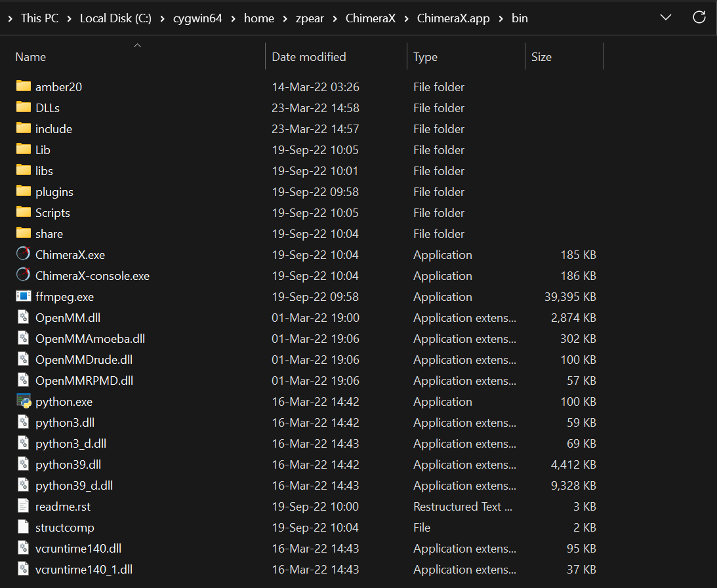Image resolution: width=717 pixels, height=588 pixels.
Task: Select the plugins folder icon
Action: tap(24, 191)
